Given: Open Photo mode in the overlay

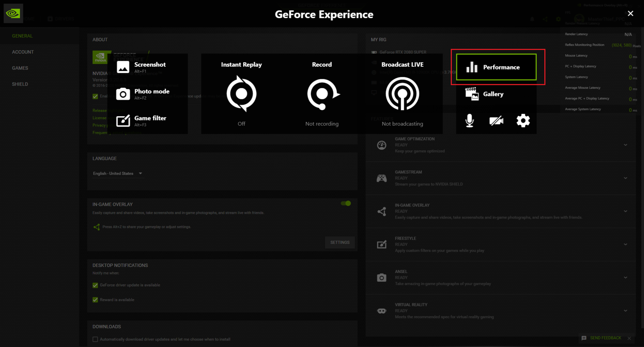Looking at the screenshot, I should pos(148,94).
